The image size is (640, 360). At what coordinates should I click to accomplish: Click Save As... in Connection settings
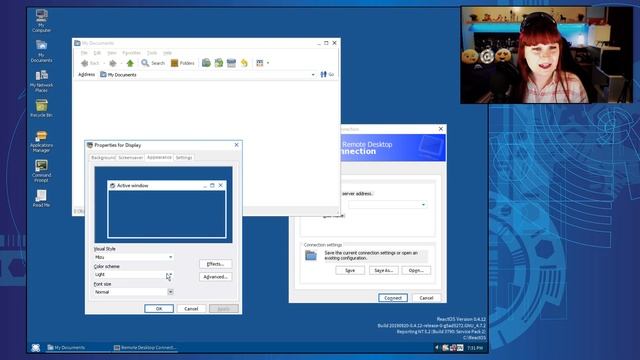click(x=383, y=270)
